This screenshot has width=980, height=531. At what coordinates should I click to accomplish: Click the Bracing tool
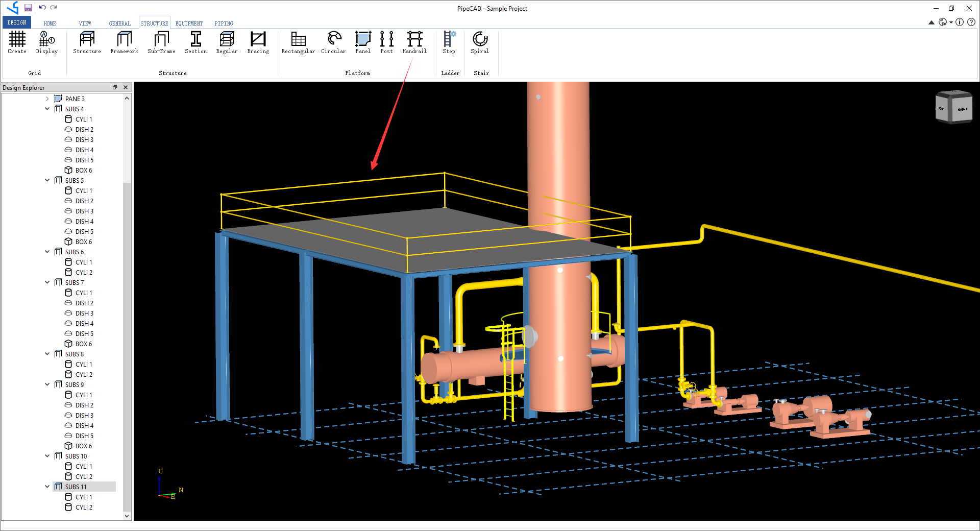coord(258,43)
